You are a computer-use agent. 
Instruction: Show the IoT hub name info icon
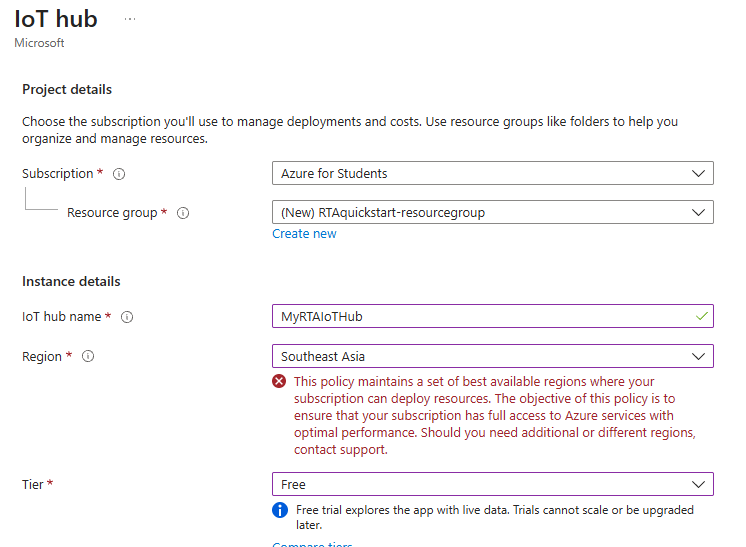click(127, 317)
